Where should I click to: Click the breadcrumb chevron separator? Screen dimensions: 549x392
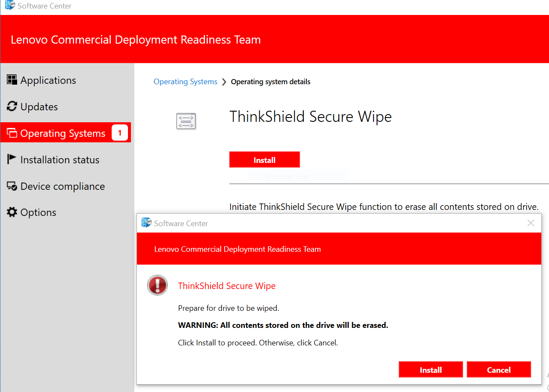pyautogui.click(x=224, y=82)
